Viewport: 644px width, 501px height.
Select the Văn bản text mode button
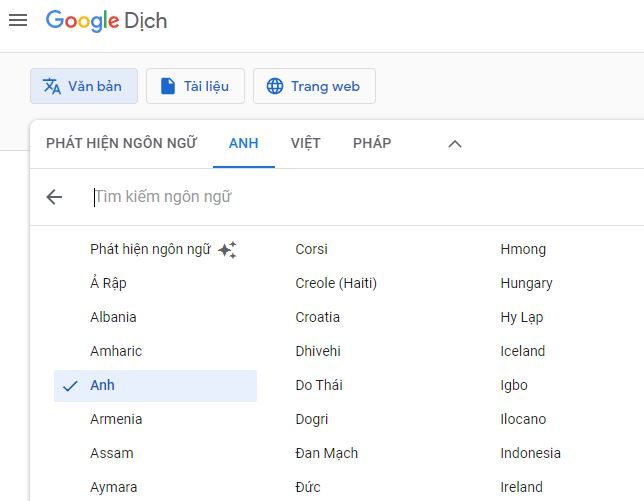coord(84,86)
